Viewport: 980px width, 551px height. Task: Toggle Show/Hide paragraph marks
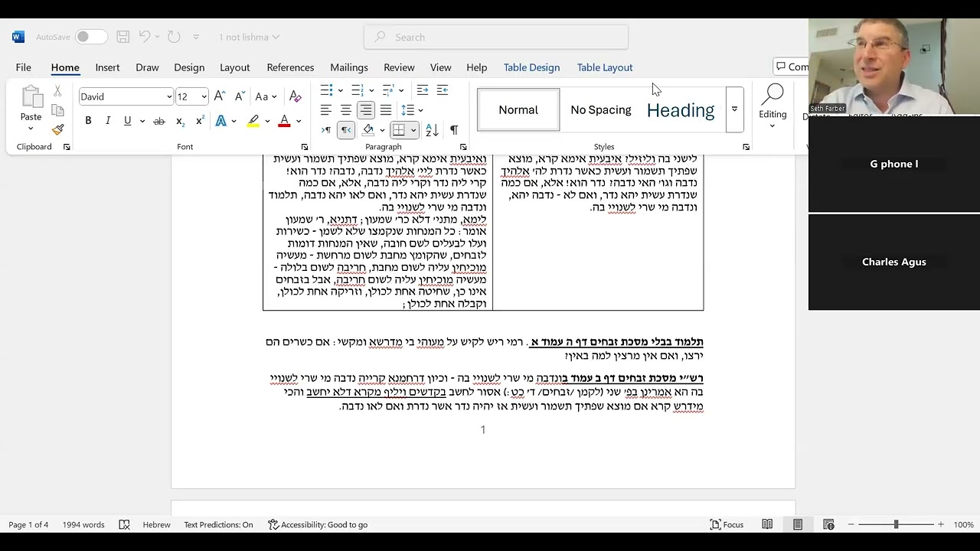click(454, 130)
